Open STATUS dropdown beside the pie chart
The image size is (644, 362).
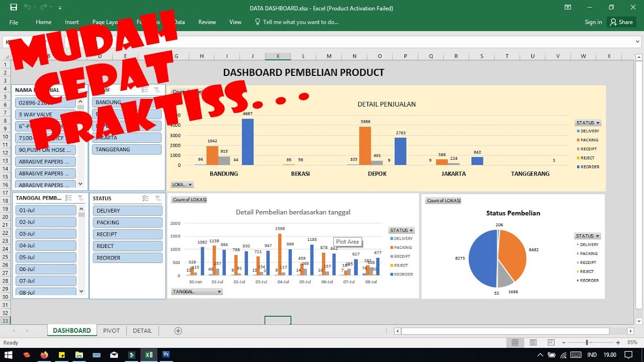(x=588, y=236)
